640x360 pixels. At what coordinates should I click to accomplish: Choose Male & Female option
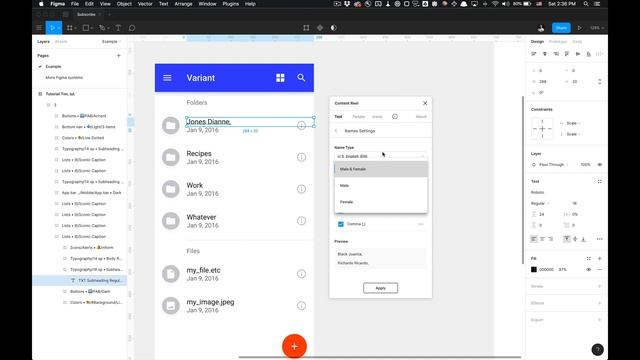pos(381,169)
